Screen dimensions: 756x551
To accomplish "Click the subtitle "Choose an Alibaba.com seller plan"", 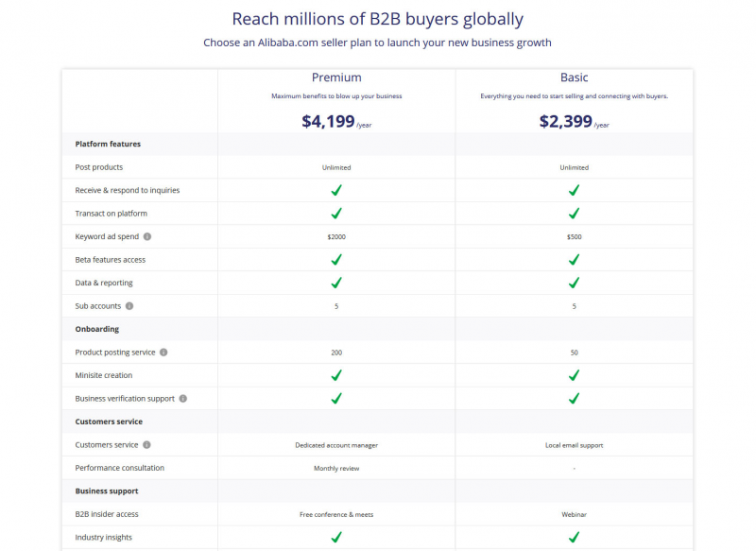I will (377, 43).
